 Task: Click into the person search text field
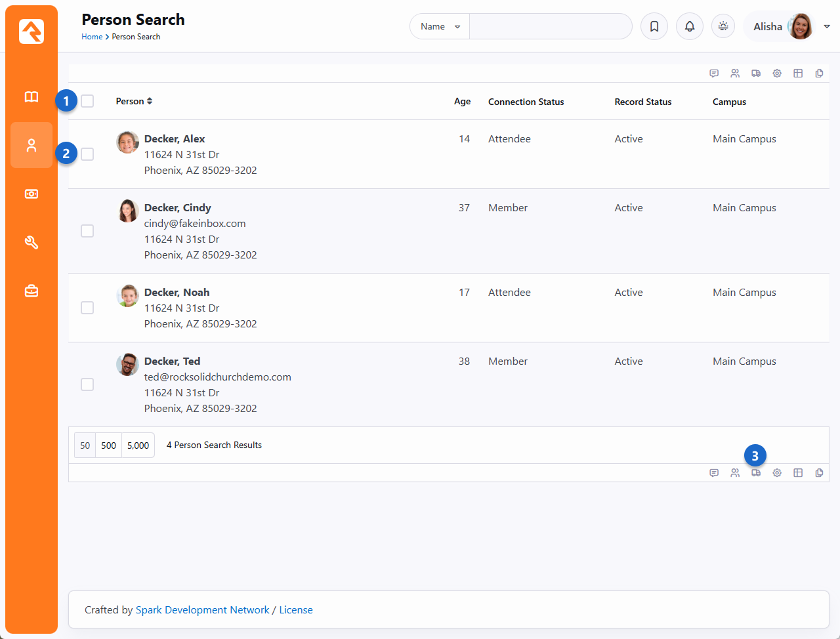550,27
